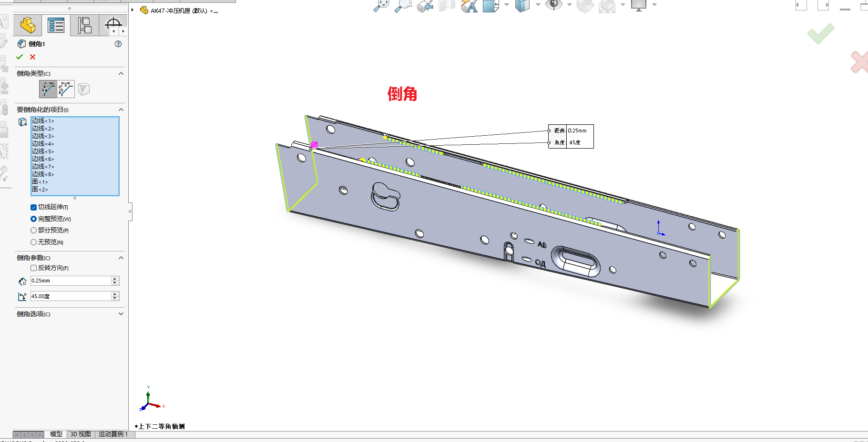This screenshot has width=868, height=442.
Task: Click the Edit Appearance sphere icon
Action: 585,6
